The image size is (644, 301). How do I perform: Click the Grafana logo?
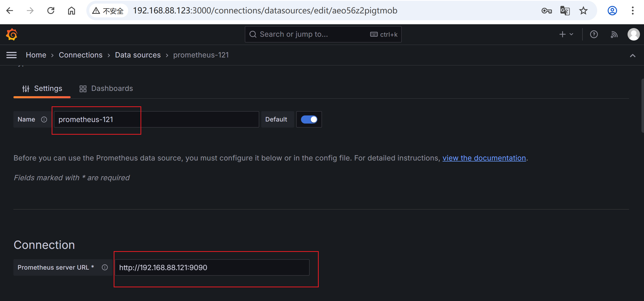12,34
